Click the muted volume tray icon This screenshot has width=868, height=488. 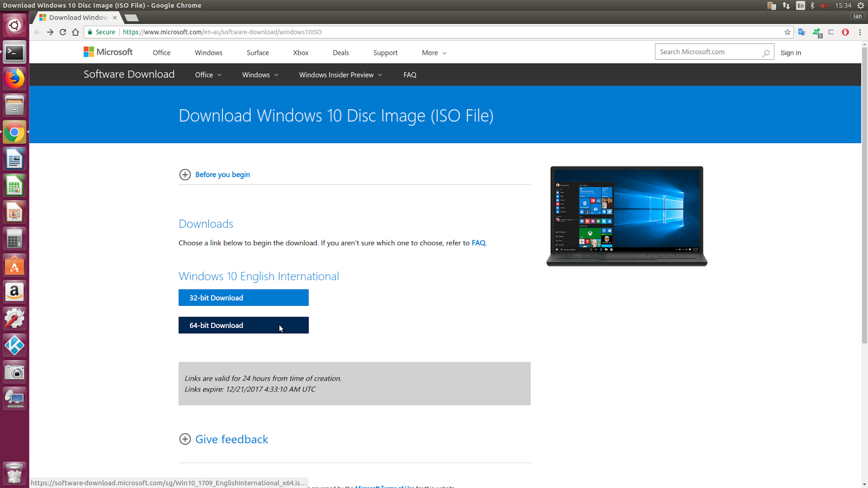pos(824,5)
